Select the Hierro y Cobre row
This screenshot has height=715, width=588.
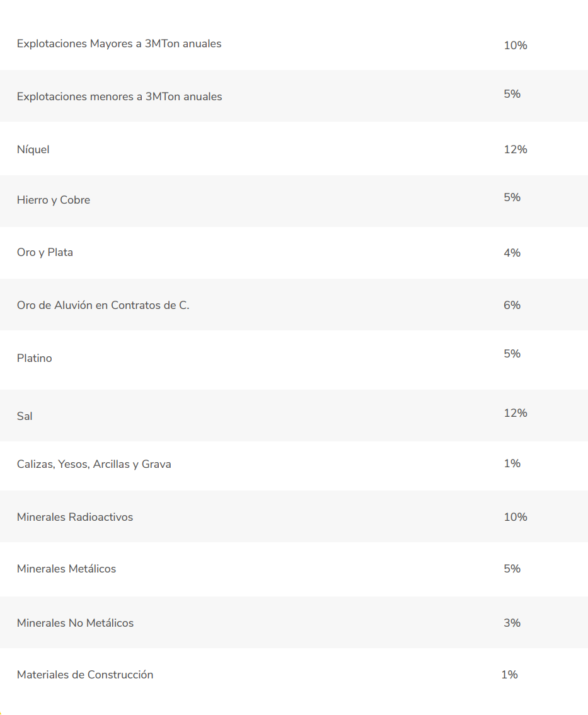294,201
